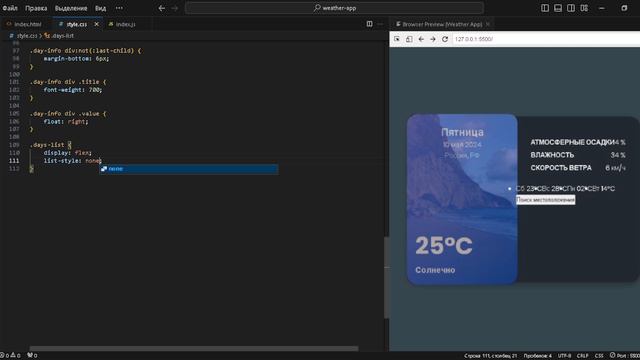Open the Правка menu
This screenshot has width=640, height=360.
pyautogui.click(x=36, y=8)
